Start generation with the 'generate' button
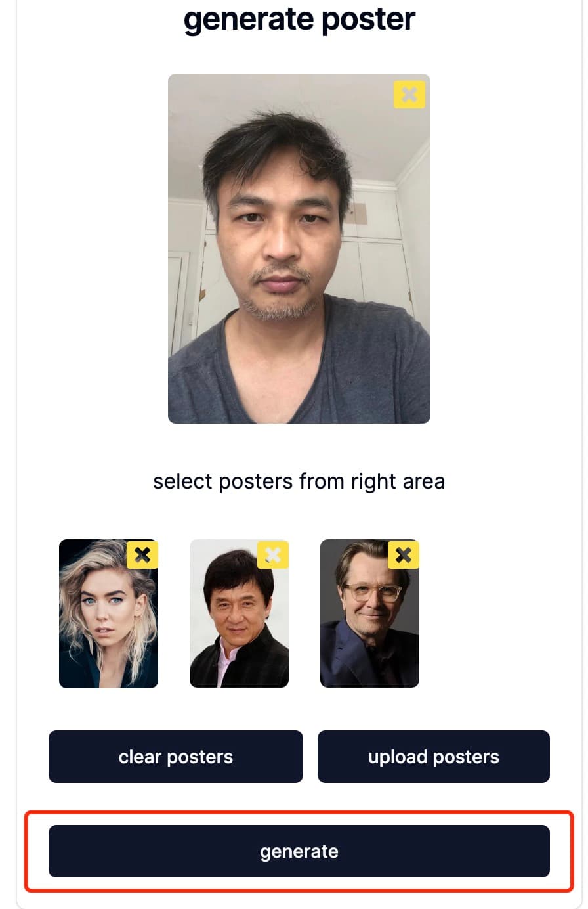The height and width of the screenshot is (909, 588). coord(299,851)
